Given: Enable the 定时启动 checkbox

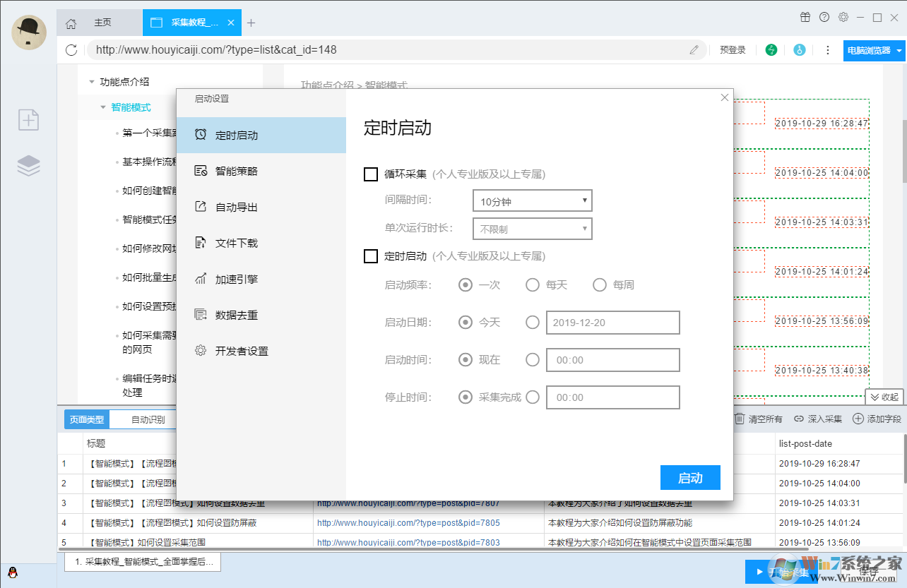Looking at the screenshot, I should pos(371,256).
